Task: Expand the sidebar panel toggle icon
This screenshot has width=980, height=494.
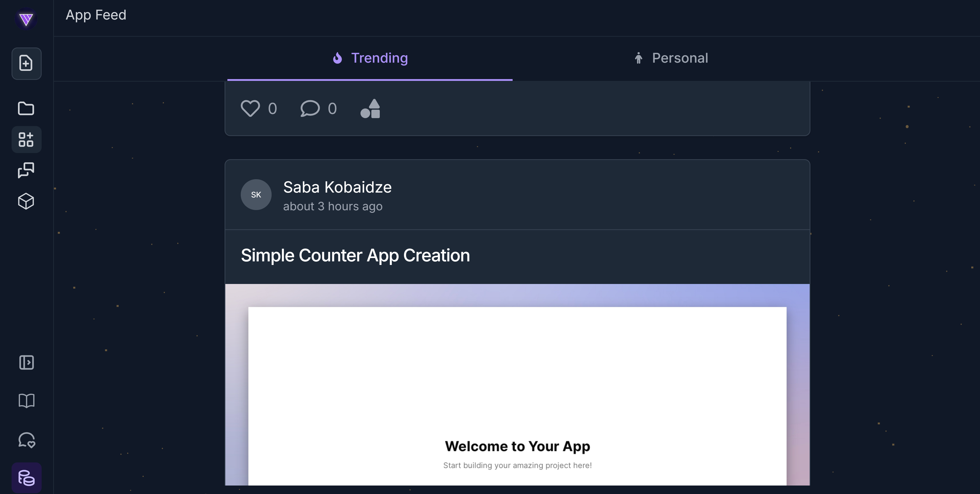Action: point(26,363)
